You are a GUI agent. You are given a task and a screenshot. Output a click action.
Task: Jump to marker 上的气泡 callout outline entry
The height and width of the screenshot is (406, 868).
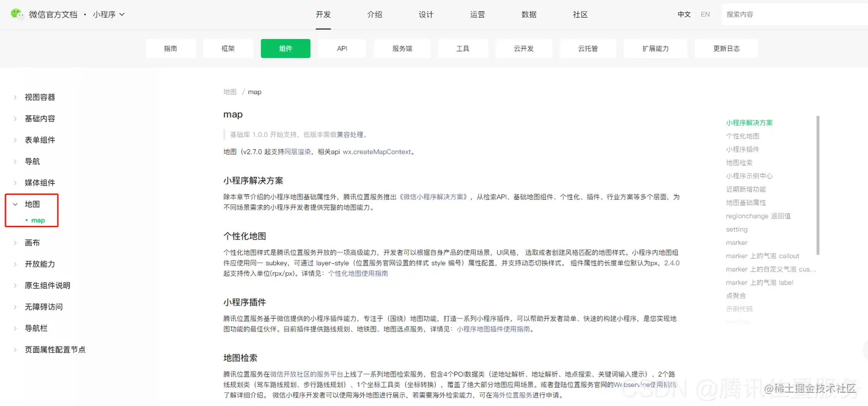click(x=762, y=256)
